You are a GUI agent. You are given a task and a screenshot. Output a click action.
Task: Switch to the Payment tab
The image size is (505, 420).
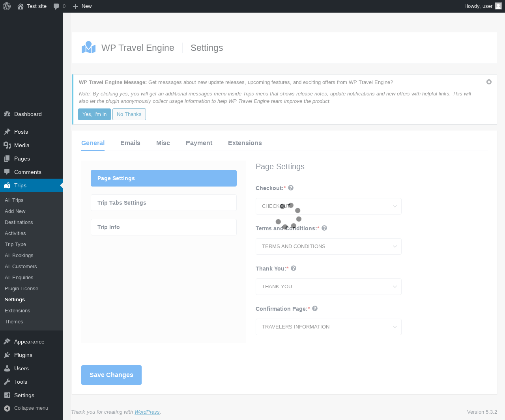[199, 143]
